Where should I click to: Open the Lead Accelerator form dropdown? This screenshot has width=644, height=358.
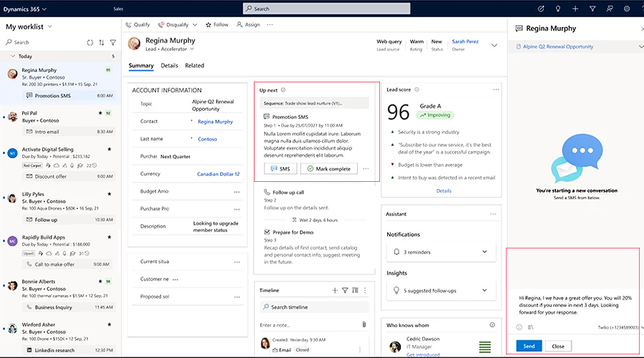(x=192, y=49)
